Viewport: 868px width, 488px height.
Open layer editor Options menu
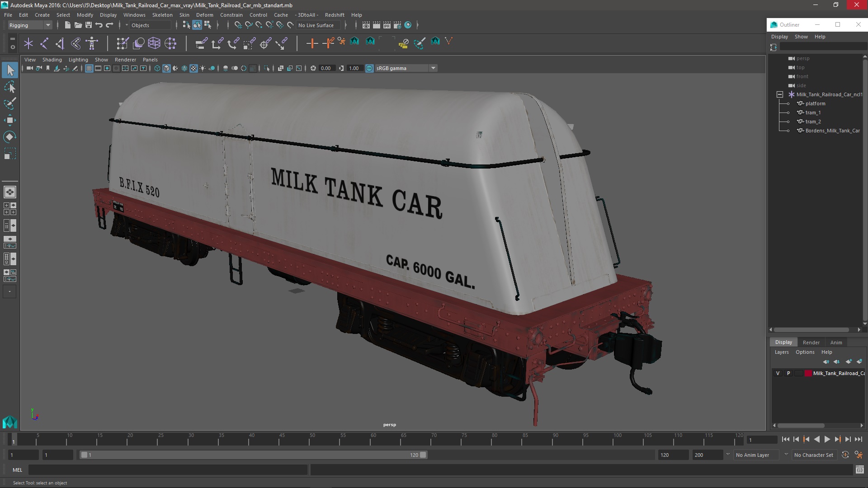pyautogui.click(x=805, y=352)
